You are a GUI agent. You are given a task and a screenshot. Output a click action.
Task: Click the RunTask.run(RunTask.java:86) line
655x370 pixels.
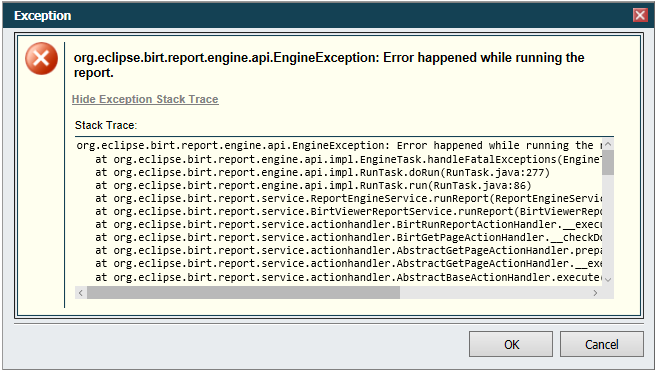(x=313, y=185)
